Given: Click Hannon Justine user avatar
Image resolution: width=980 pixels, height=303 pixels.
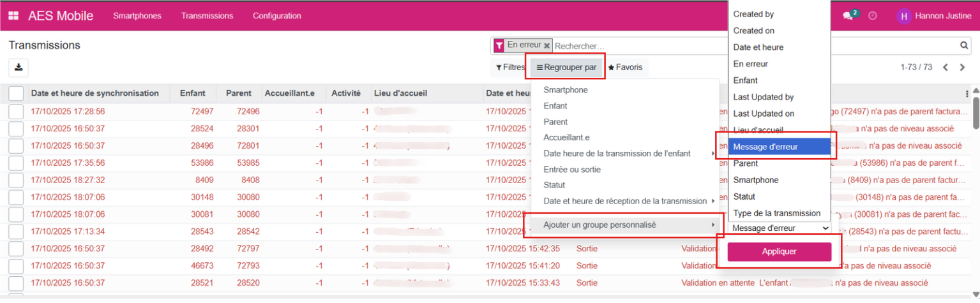Looking at the screenshot, I should pyautogui.click(x=903, y=16).
